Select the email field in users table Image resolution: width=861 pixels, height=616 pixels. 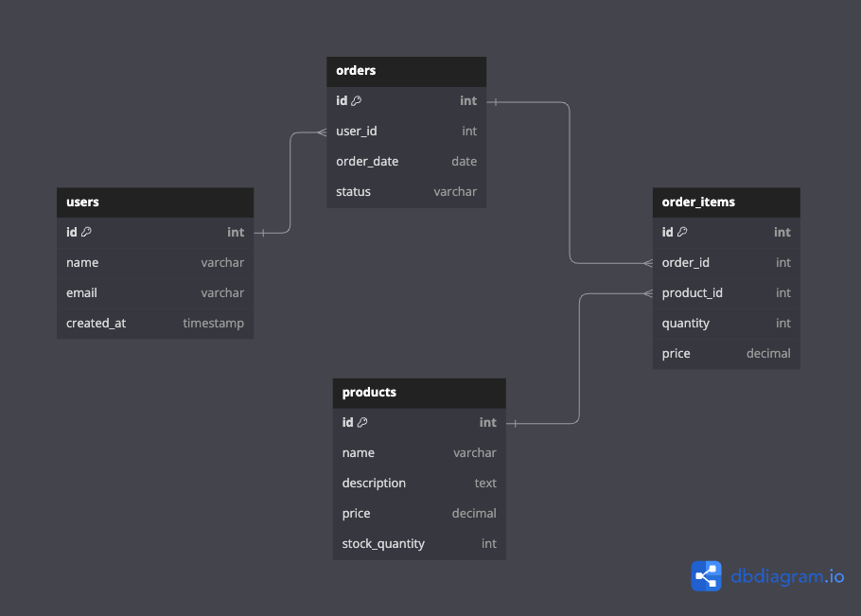tap(155, 292)
